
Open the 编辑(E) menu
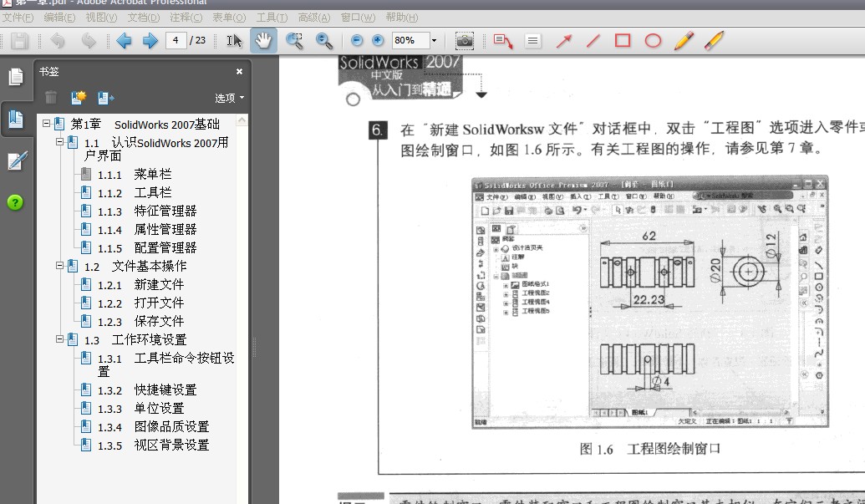click(59, 18)
